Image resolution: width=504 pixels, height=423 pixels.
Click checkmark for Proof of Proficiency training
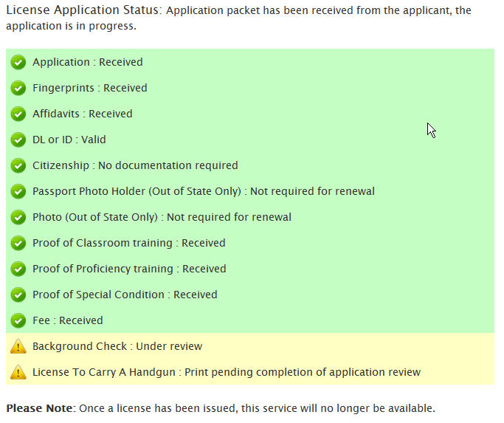[18, 269]
